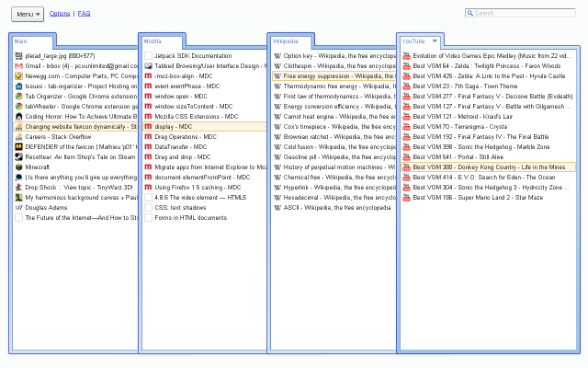Click favicon for Tabbed Browsing/User Interface Design
Image resolution: width=588 pixels, height=368 pixels.
point(149,66)
